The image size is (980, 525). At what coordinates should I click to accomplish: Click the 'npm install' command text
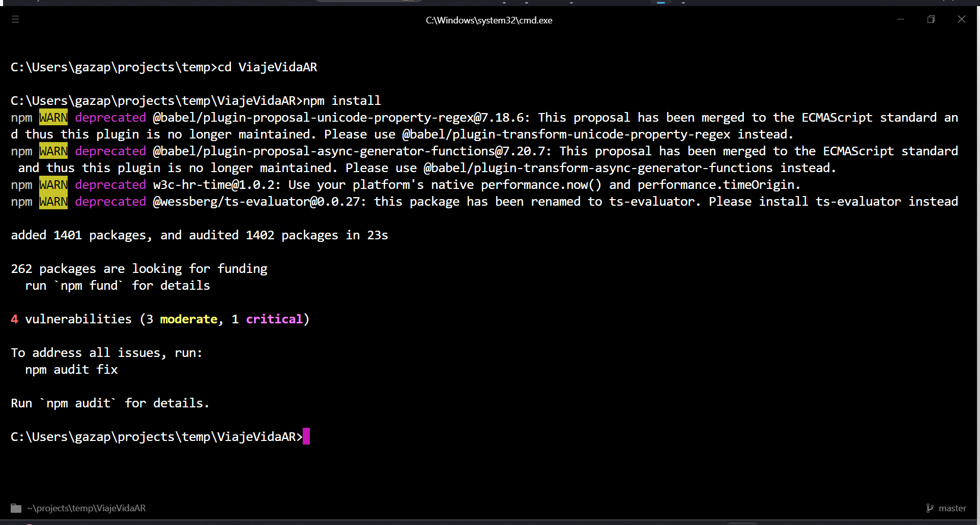coord(342,101)
